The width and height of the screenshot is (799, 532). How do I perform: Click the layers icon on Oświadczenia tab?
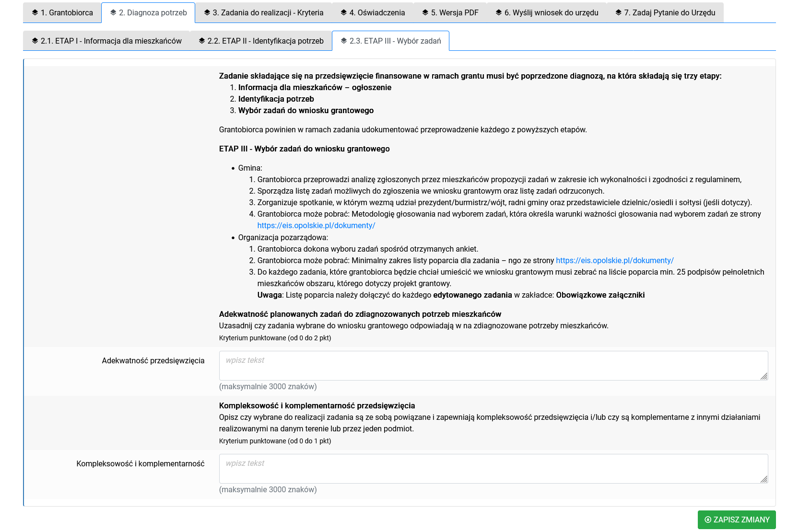coord(344,12)
